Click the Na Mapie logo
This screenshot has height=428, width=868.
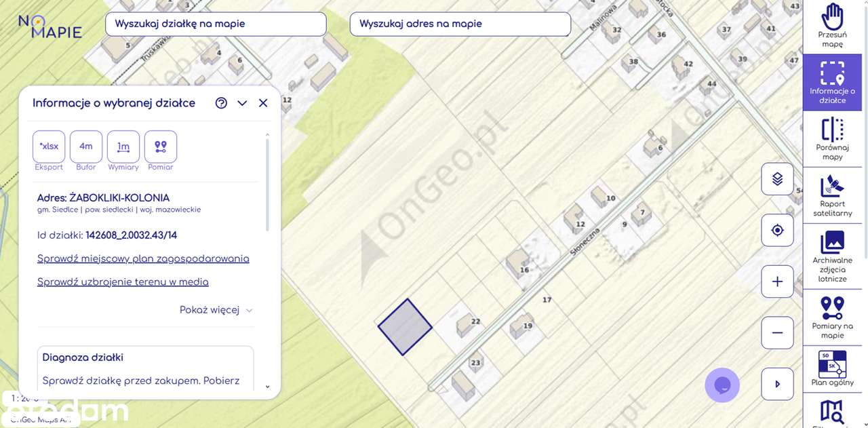tap(50, 26)
